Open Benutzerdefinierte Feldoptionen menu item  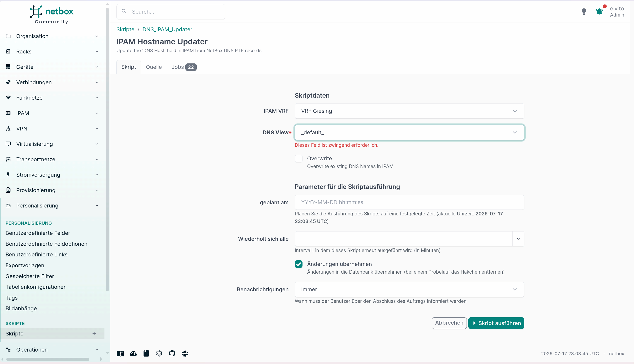[46, 244]
